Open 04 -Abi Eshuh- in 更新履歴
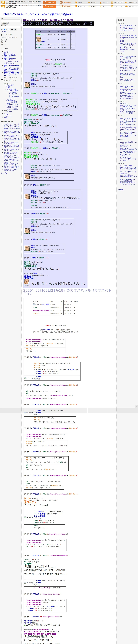 tap(124, 104)
